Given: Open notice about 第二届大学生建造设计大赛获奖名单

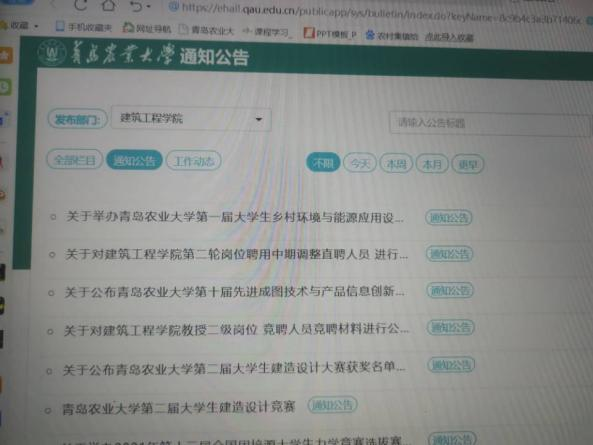Looking at the screenshot, I should click(x=234, y=368).
